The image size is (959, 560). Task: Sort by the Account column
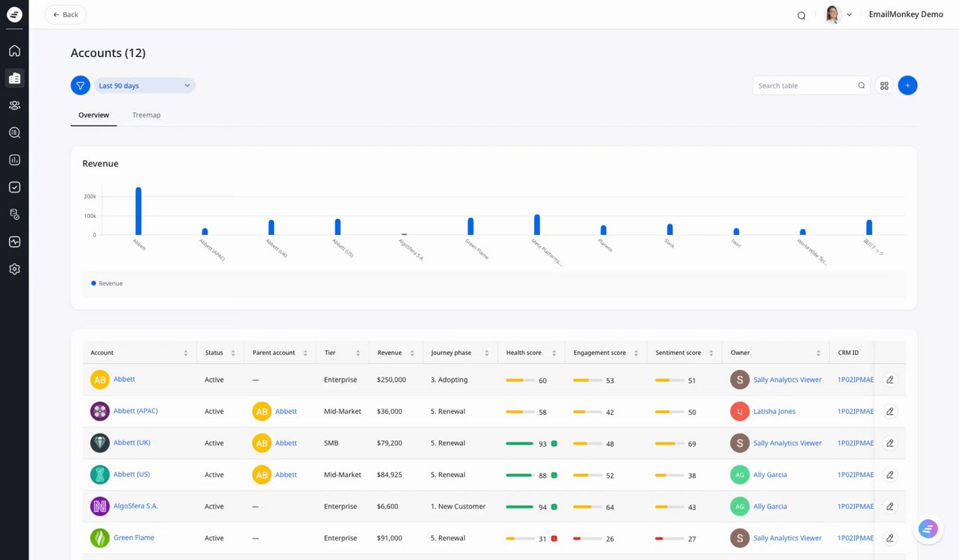pyautogui.click(x=186, y=353)
